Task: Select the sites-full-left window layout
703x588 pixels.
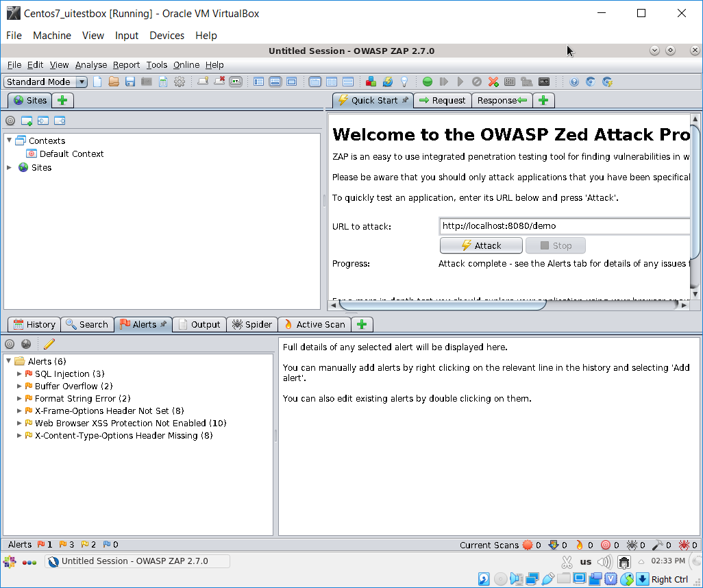Action: pyautogui.click(x=259, y=82)
